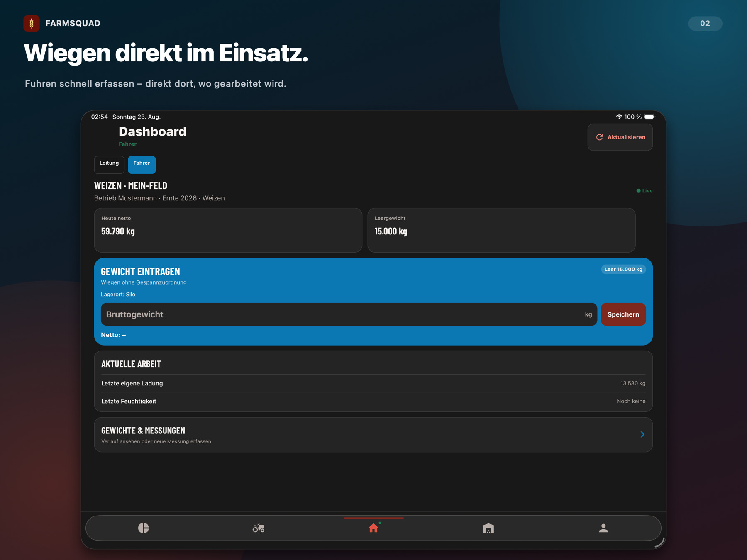747x560 pixels.
Task: Select the home dashboard tab icon
Action: tap(373, 528)
